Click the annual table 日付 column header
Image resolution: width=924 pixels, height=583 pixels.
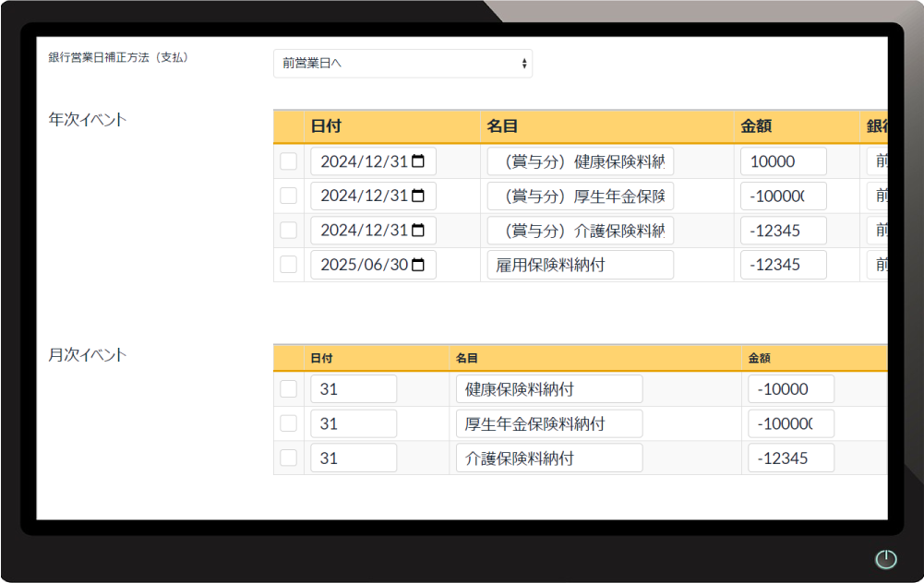point(324,127)
